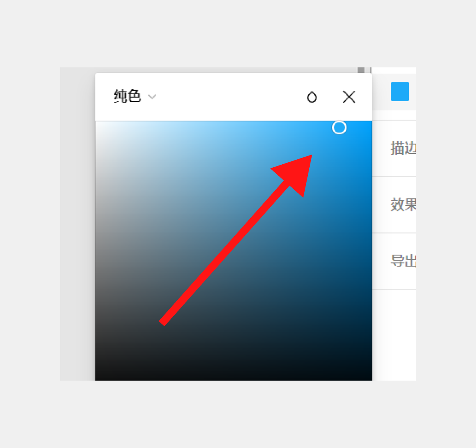The image size is (476, 448).
Task: Select the circular color picker handle
Action: coord(339,128)
